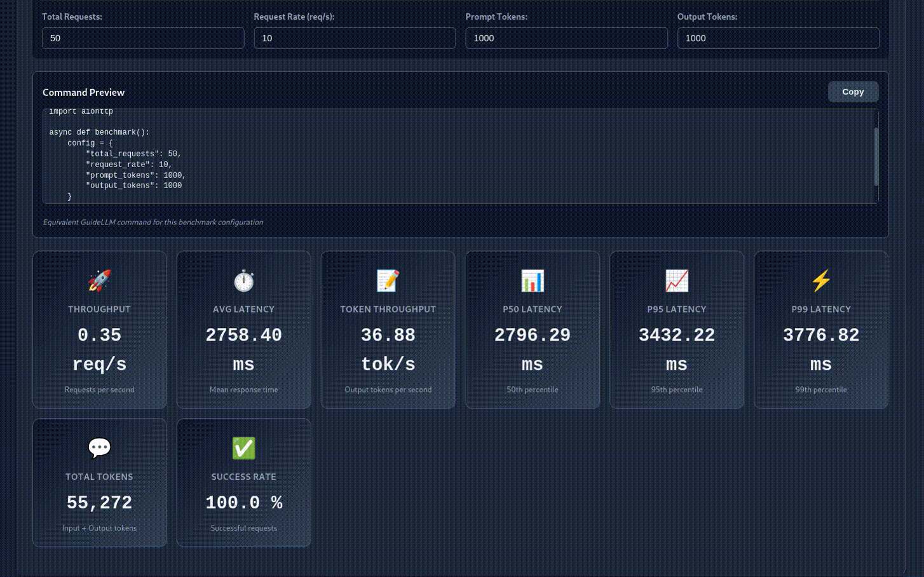This screenshot has height=577, width=924.
Task: Click the 0.35 req/s throughput value
Action: point(99,350)
